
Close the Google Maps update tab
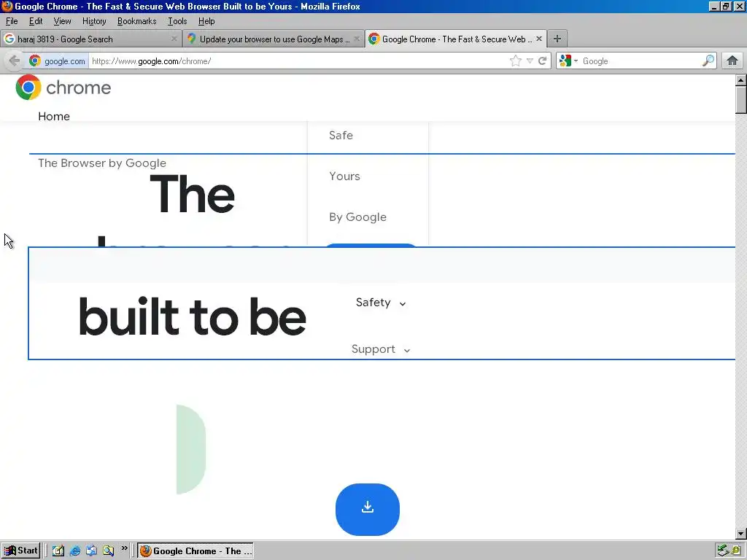point(356,39)
